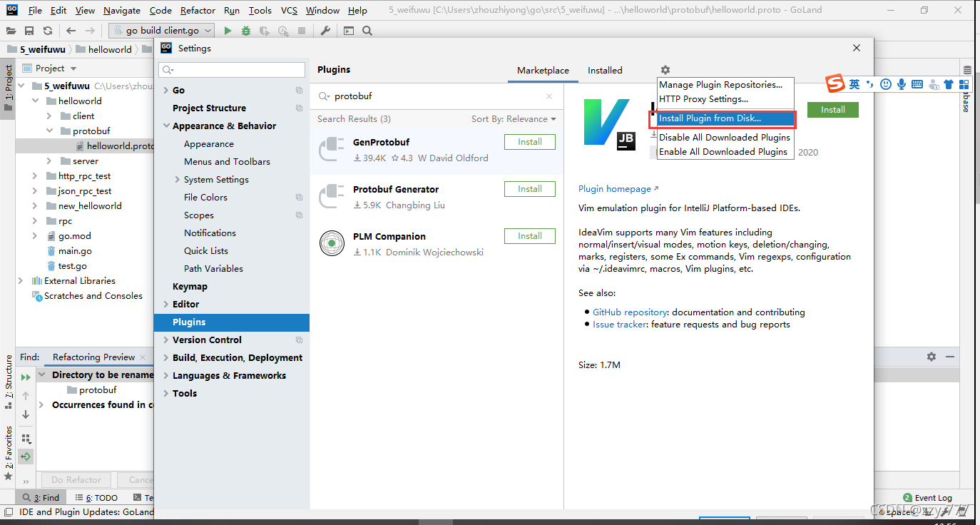Viewport: 980px width, 525px height.
Task: Click the plugin search field containing protobuf
Action: tap(437, 96)
